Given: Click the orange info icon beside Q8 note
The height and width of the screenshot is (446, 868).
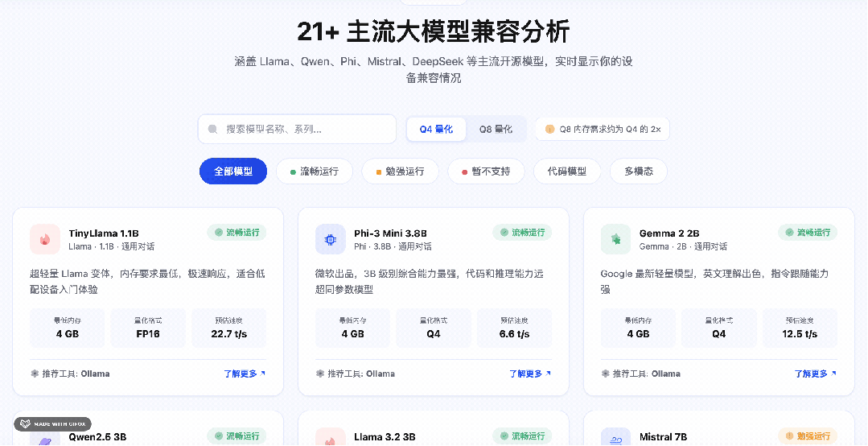Looking at the screenshot, I should pos(549,129).
